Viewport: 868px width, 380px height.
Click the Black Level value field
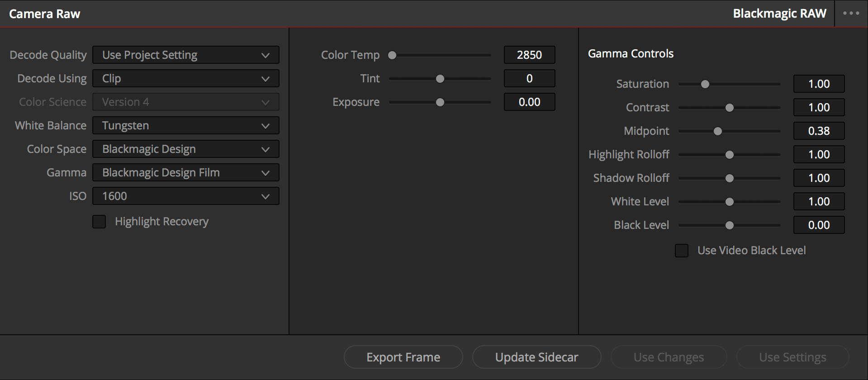pyautogui.click(x=819, y=225)
